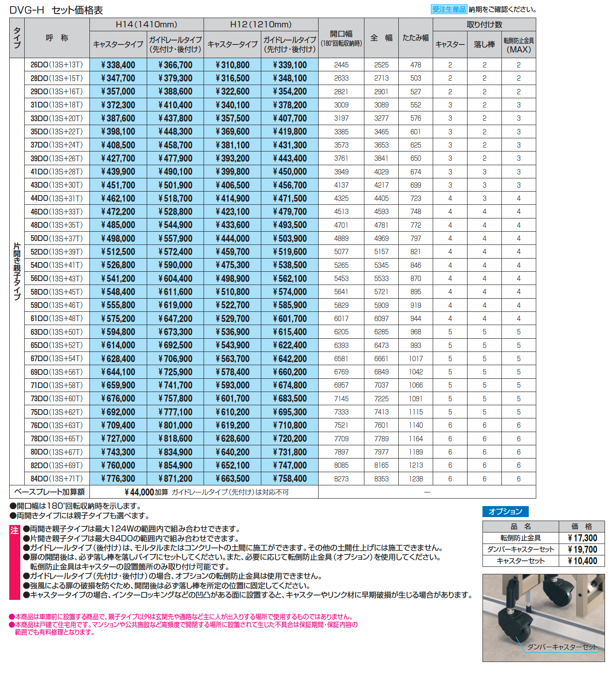Click the ダンパーキャスターセット product photo
Image resolution: width=616 pixels, height=673 pixels.
[x=543, y=618]
